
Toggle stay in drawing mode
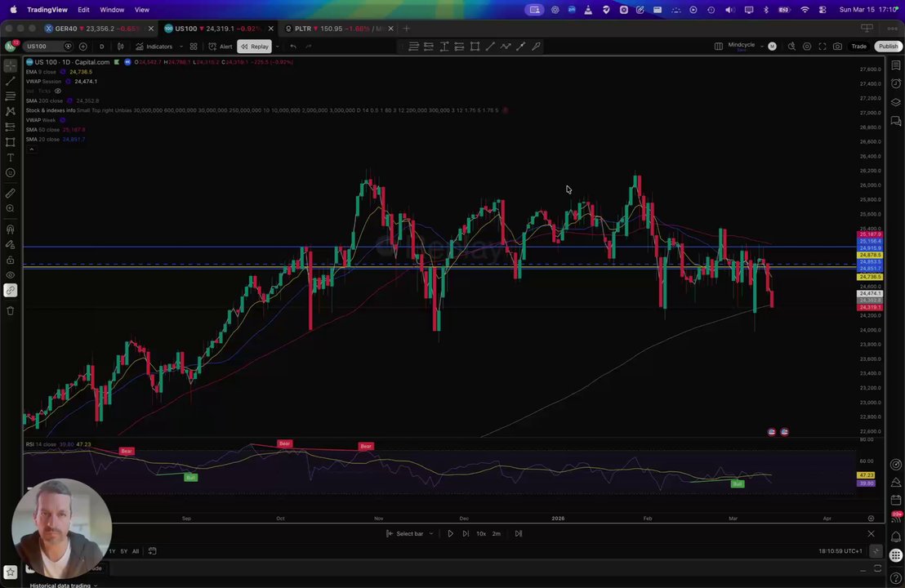coord(11,245)
